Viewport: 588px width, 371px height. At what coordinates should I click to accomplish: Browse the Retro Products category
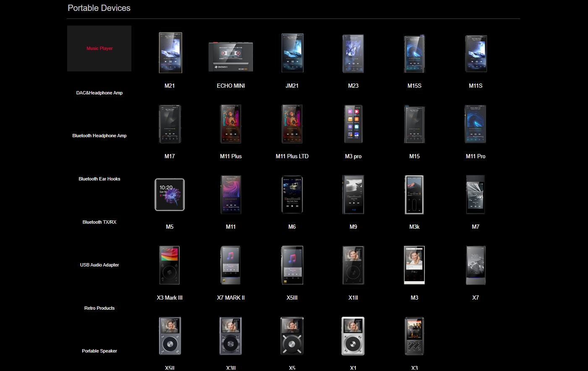[99, 308]
